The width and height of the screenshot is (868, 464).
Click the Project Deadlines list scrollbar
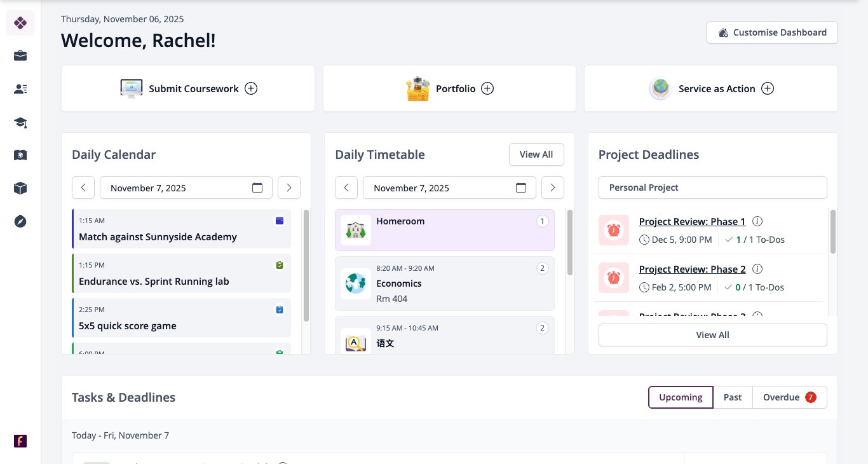pyautogui.click(x=833, y=231)
